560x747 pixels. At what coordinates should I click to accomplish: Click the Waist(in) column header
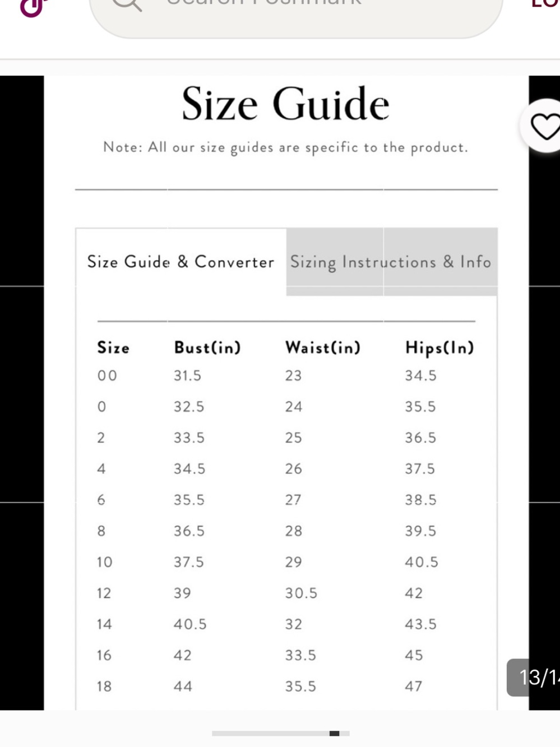point(323,347)
